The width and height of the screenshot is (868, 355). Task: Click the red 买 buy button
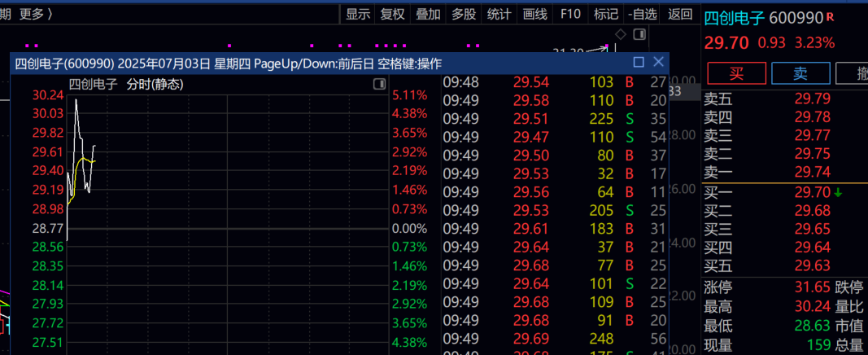tap(737, 73)
